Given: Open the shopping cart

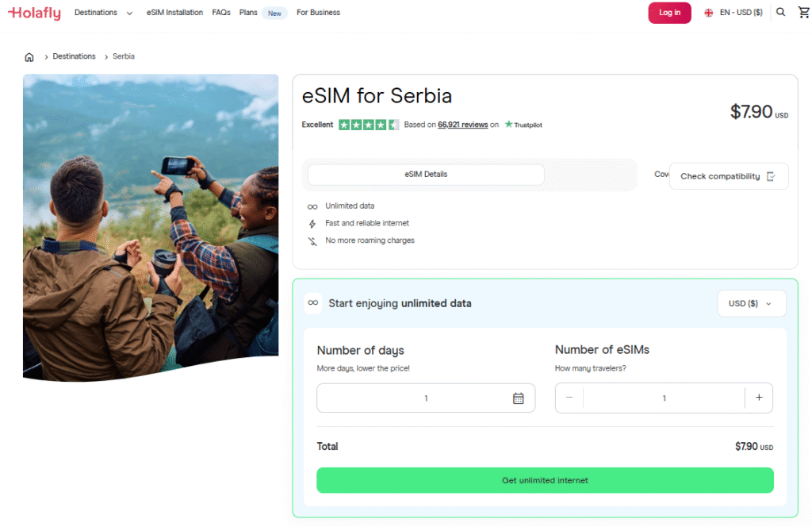Looking at the screenshot, I should point(803,12).
